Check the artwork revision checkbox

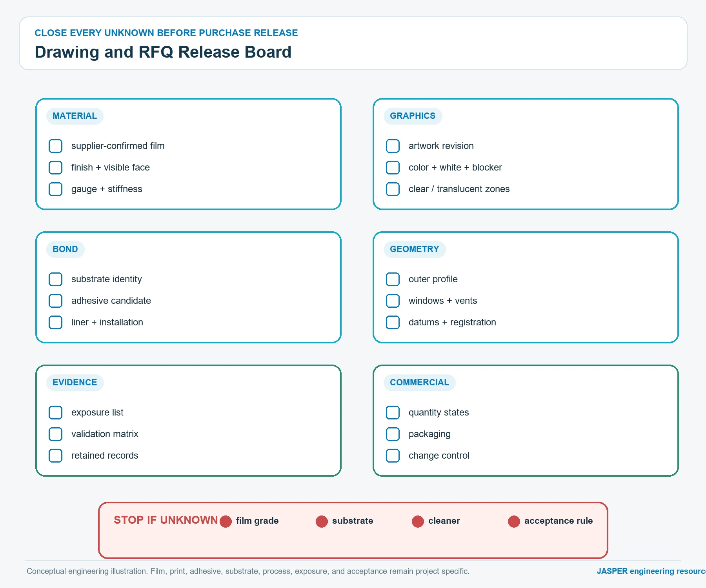[x=393, y=146]
